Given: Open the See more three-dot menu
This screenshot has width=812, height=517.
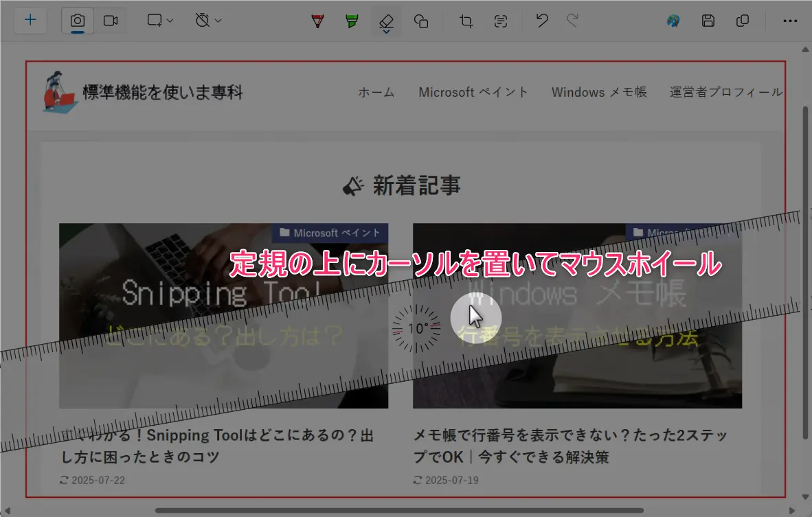Looking at the screenshot, I should click(x=790, y=21).
